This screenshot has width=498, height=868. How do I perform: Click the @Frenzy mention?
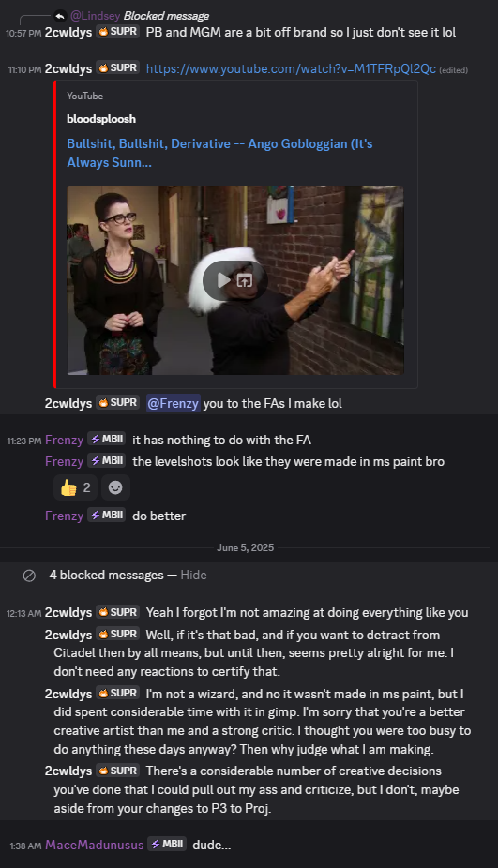point(173,404)
